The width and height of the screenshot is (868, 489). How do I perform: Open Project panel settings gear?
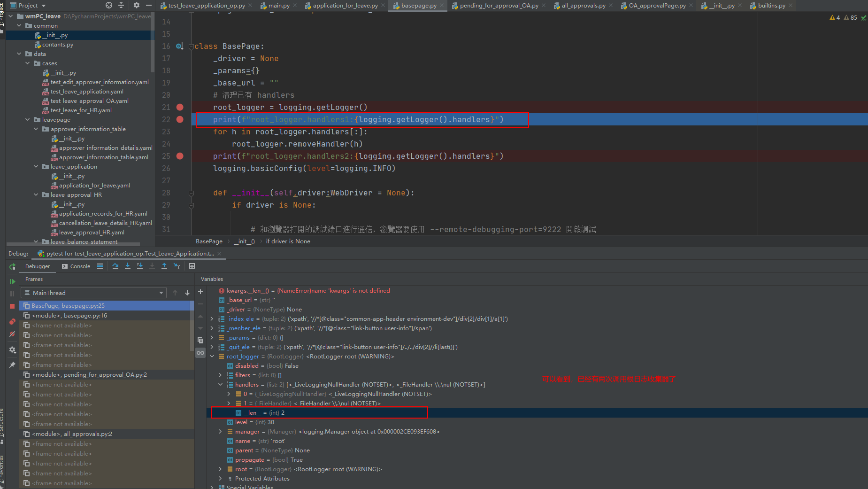[x=137, y=5]
